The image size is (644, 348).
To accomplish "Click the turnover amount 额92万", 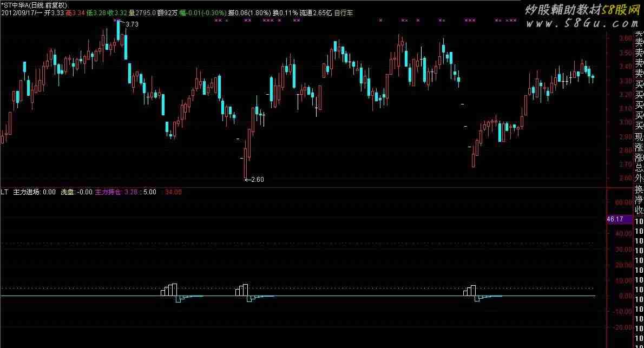I will pos(168,13).
